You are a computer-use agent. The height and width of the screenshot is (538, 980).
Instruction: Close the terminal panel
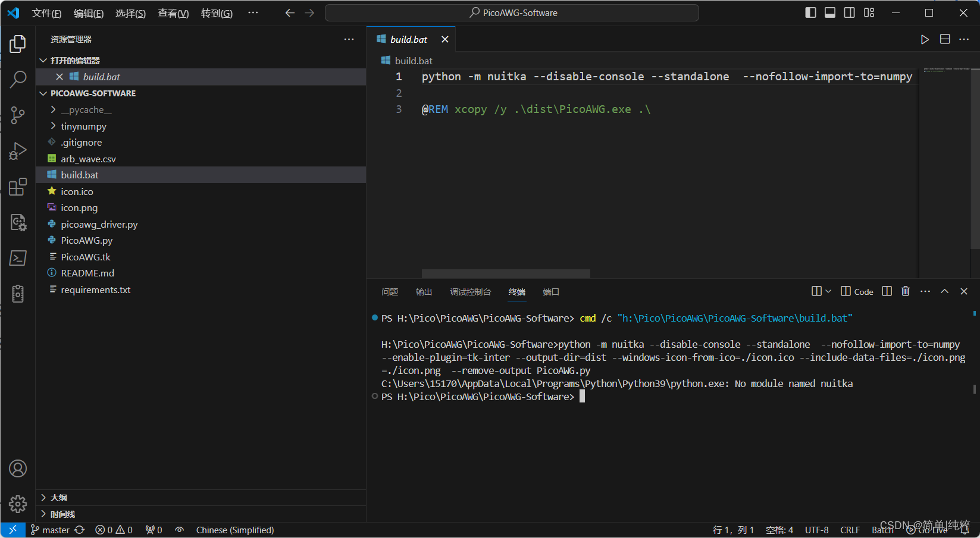coord(964,291)
